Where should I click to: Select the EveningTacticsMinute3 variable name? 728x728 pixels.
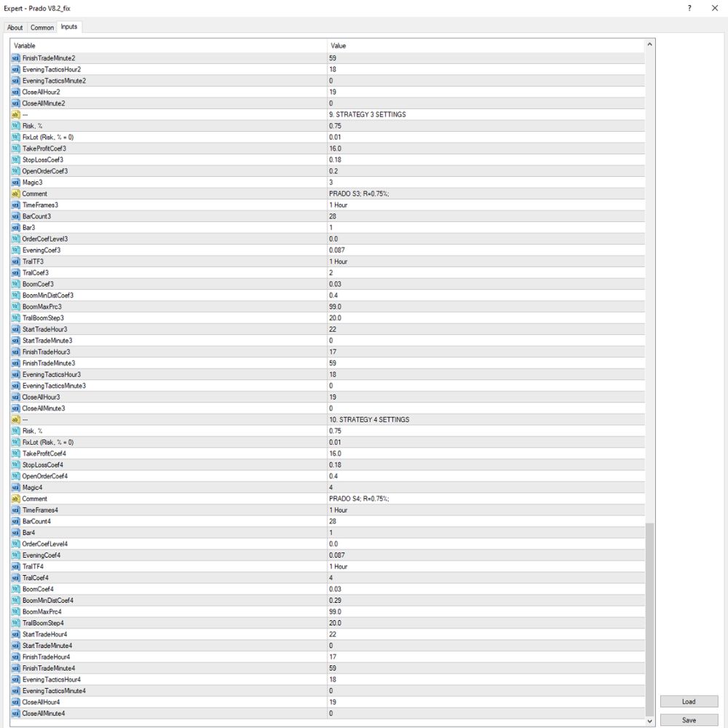55,386
